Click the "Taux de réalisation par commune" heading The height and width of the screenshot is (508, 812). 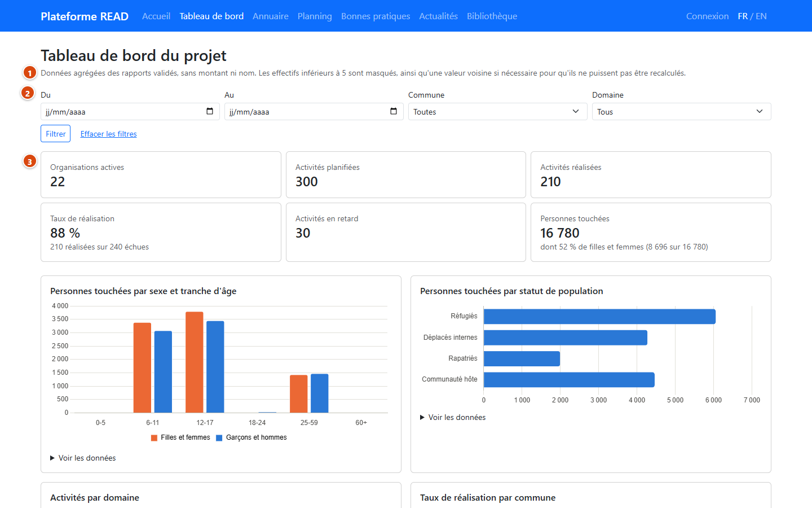pos(488,497)
